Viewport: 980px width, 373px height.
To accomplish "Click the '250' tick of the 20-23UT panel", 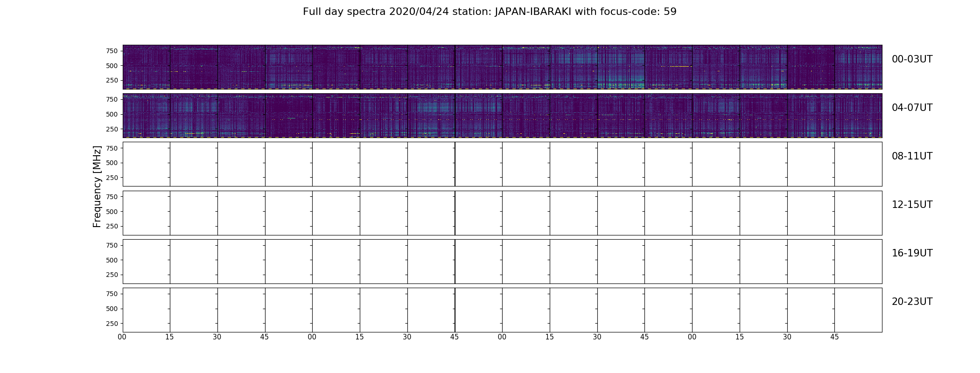I will point(112,324).
